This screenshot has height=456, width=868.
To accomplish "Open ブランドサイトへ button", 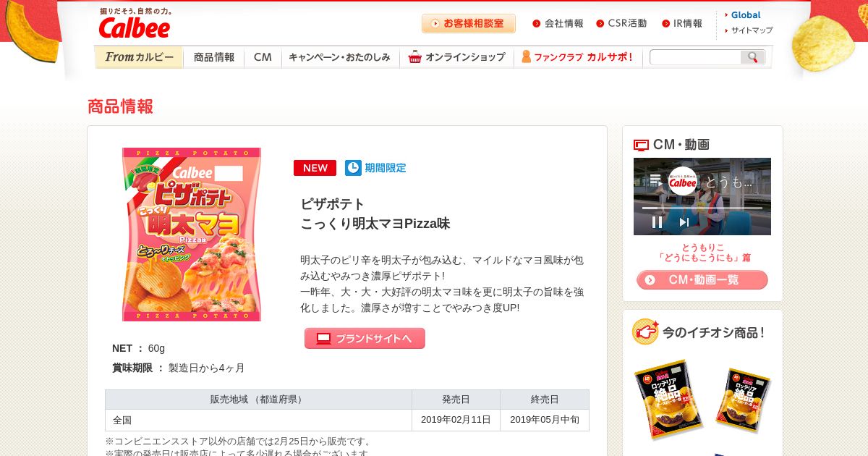I will [365, 338].
